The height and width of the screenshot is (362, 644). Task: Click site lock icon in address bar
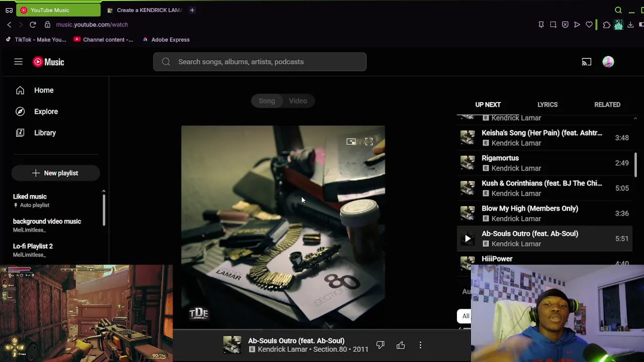[47, 25]
